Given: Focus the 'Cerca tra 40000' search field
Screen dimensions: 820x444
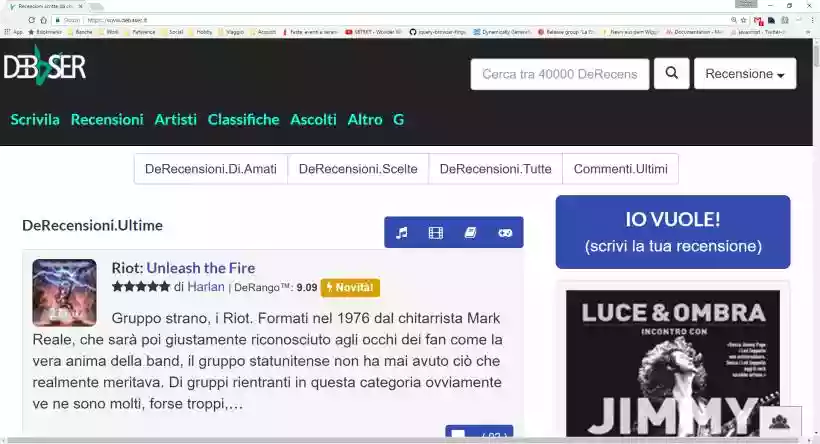Looking at the screenshot, I should pos(559,74).
